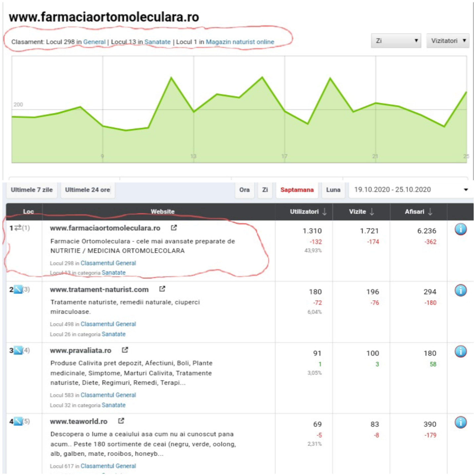
Task: Click the 6,04% share value
Action: pyautogui.click(x=315, y=312)
